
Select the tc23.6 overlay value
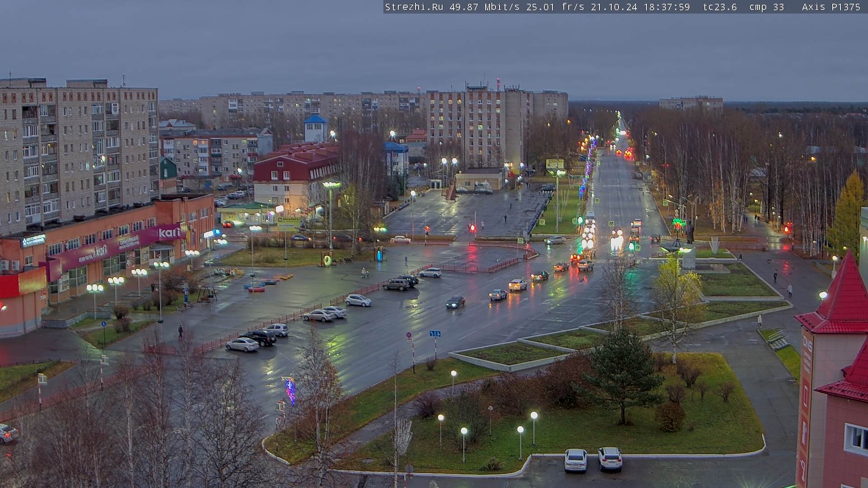coord(720,7)
